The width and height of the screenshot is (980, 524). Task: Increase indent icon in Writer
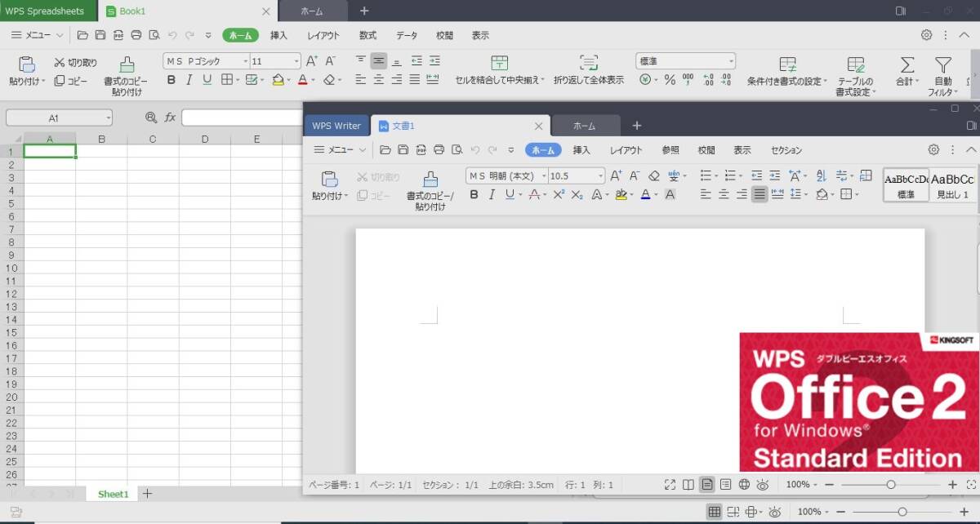(x=774, y=175)
